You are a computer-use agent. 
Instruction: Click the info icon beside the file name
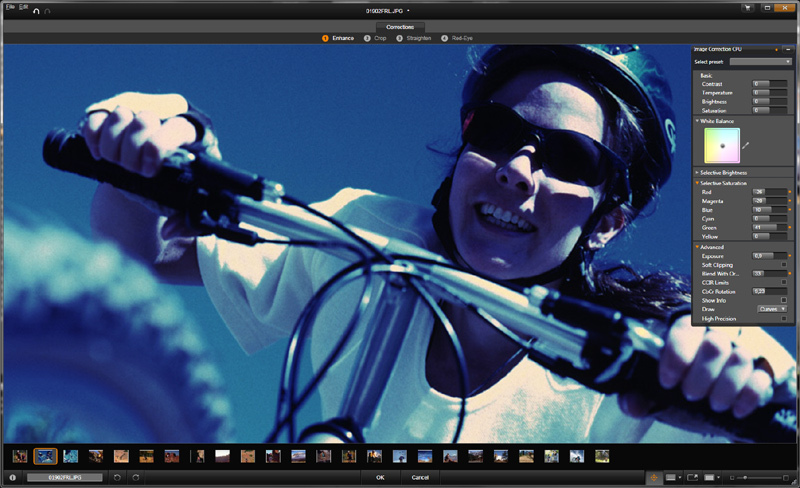12,477
